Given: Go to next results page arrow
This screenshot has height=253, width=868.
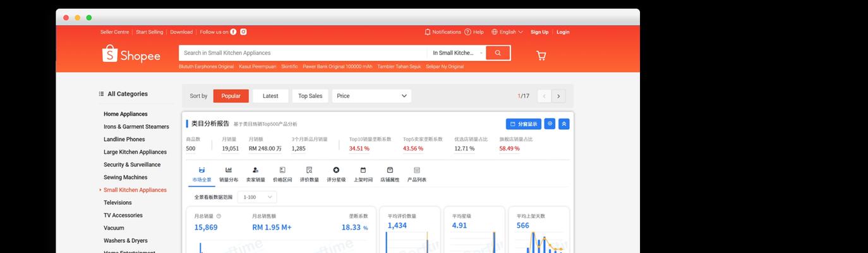Looking at the screenshot, I should coord(558,96).
